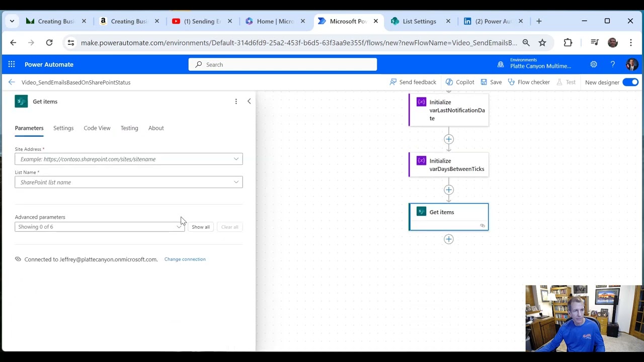Open a new browser tab with the plus button
This screenshot has height=362, width=644.
coord(539,21)
